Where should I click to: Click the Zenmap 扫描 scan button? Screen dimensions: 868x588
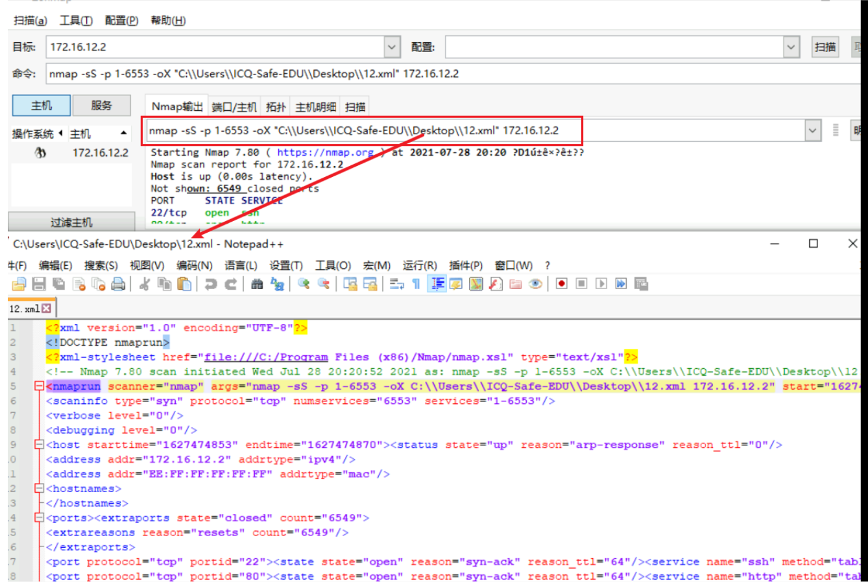point(825,47)
